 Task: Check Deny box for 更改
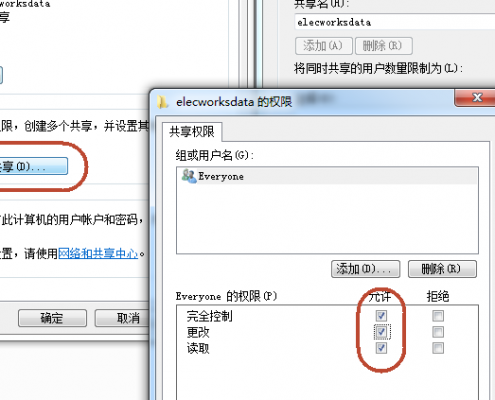coord(438,332)
